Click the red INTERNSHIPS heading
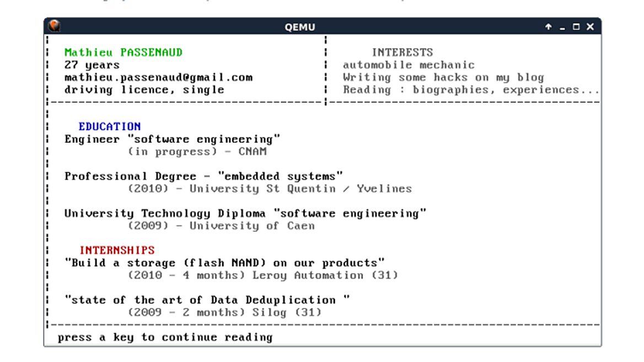644x362 pixels. (117, 251)
